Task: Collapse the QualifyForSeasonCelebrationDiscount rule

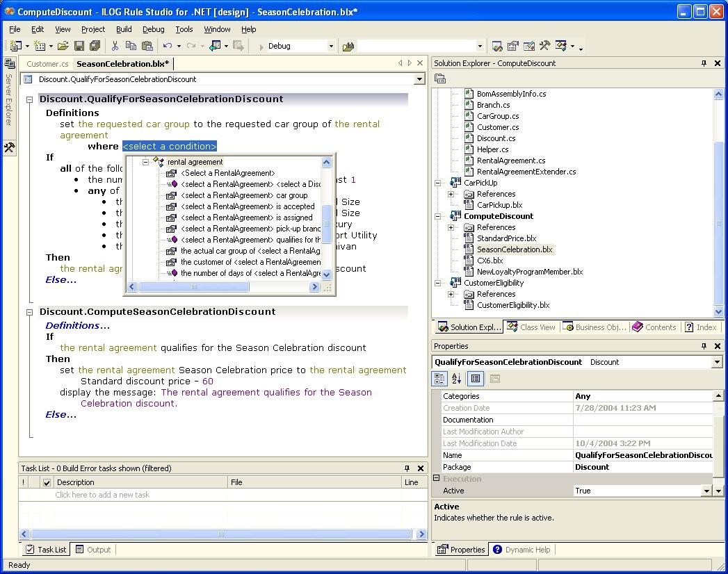Action: [x=29, y=99]
